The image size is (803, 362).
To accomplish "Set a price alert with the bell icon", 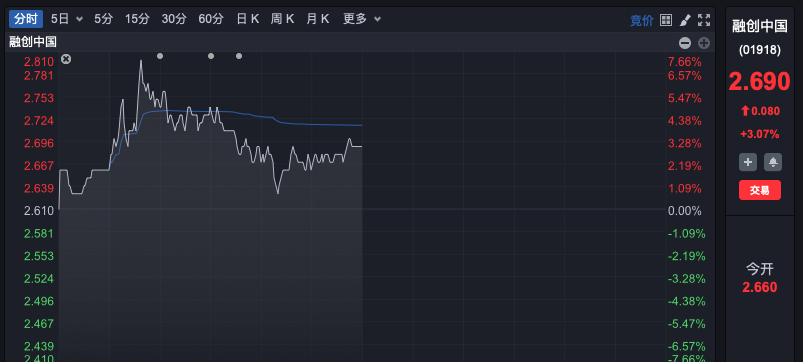I will (773, 162).
